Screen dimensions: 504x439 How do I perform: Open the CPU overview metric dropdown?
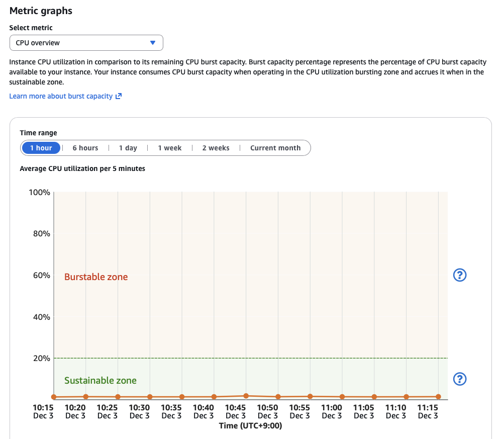[x=86, y=43]
